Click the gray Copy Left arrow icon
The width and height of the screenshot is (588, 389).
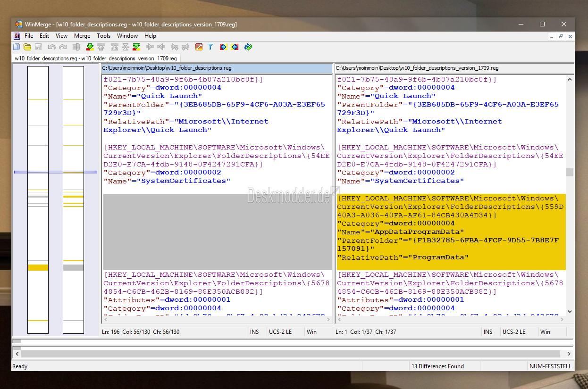click(x=161, y=47)
